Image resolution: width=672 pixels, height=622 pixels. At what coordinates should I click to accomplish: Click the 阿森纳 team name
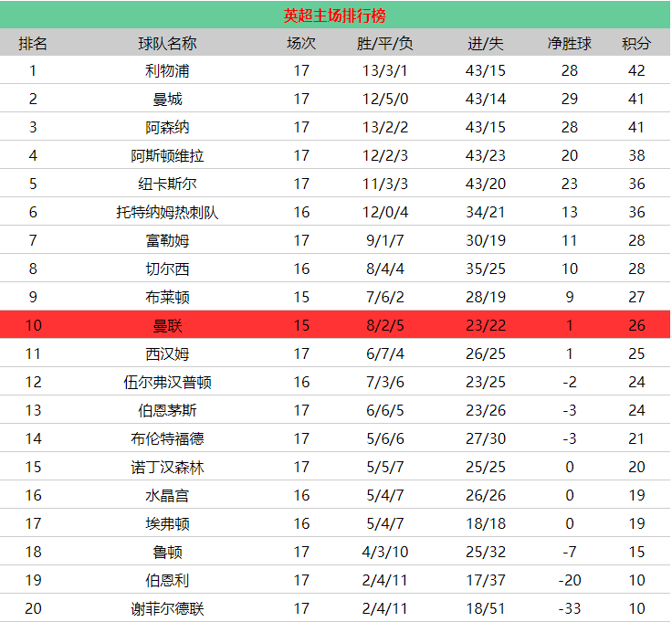tap(167, 127)
